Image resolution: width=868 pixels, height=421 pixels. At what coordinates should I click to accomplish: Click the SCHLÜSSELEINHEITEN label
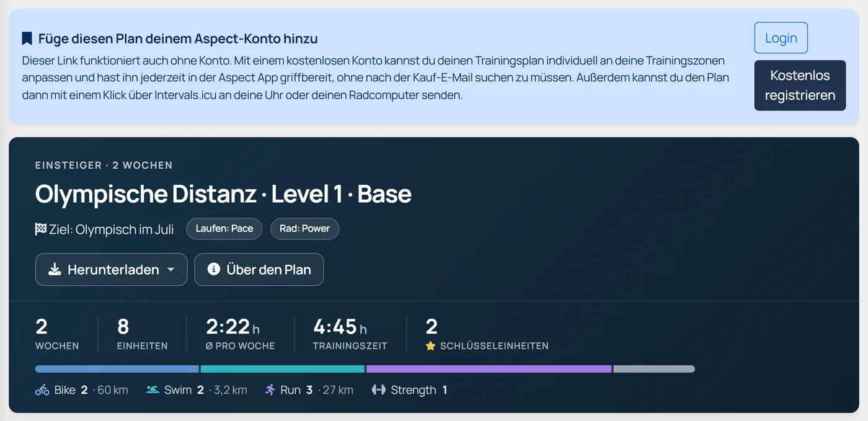pos(494,346)
